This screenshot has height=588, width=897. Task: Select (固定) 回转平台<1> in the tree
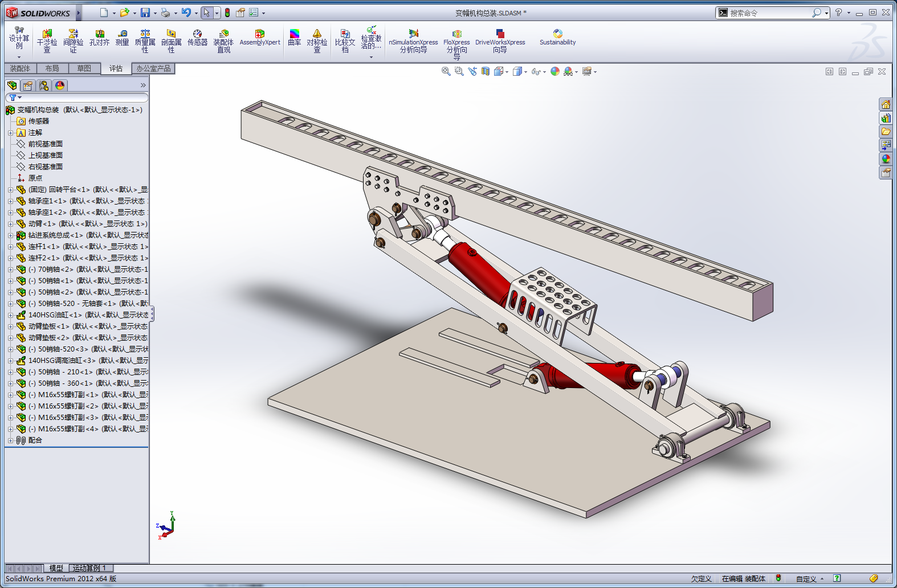pyautogui.click(x=88, y=190)
